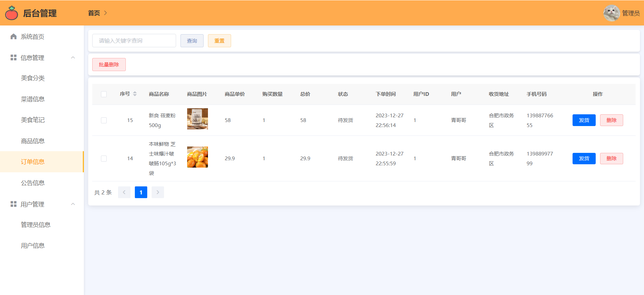Select page 1 in pagination
This screenshot has width=644, height=295.
pos(141,192)
